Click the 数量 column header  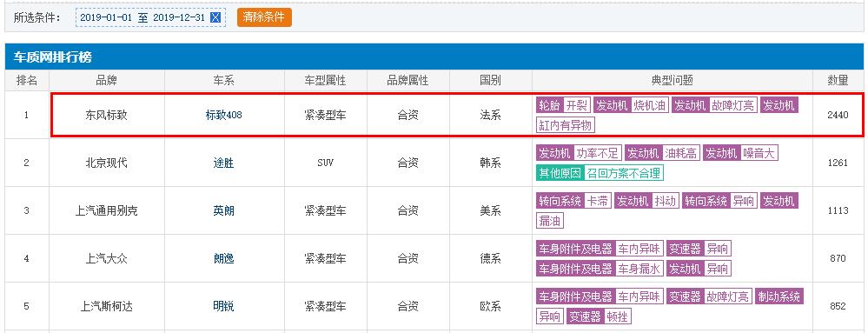point(838,80)
